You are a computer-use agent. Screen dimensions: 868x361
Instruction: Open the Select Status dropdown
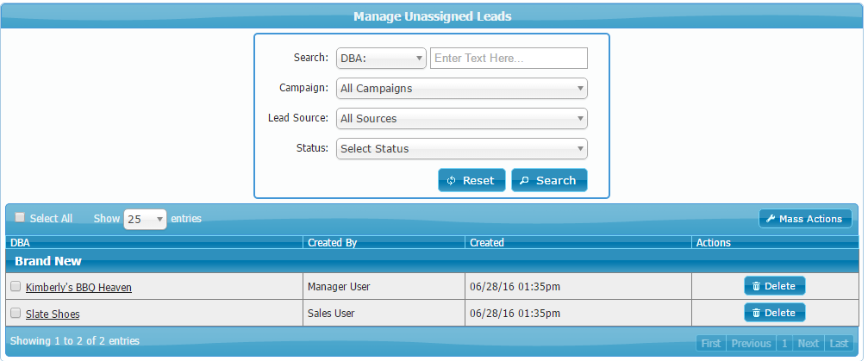(x=461, y=148)
